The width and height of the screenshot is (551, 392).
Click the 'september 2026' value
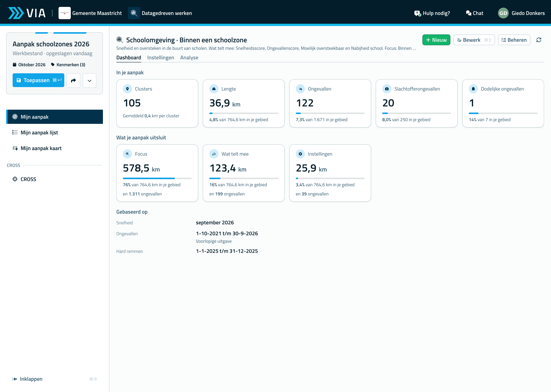[215, 223]
